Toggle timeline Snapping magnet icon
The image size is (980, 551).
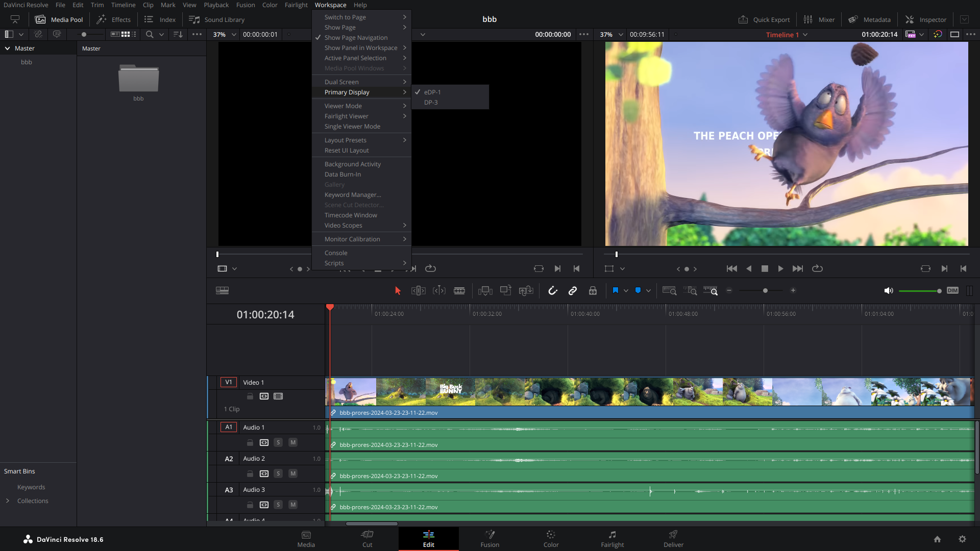[553, 291]
